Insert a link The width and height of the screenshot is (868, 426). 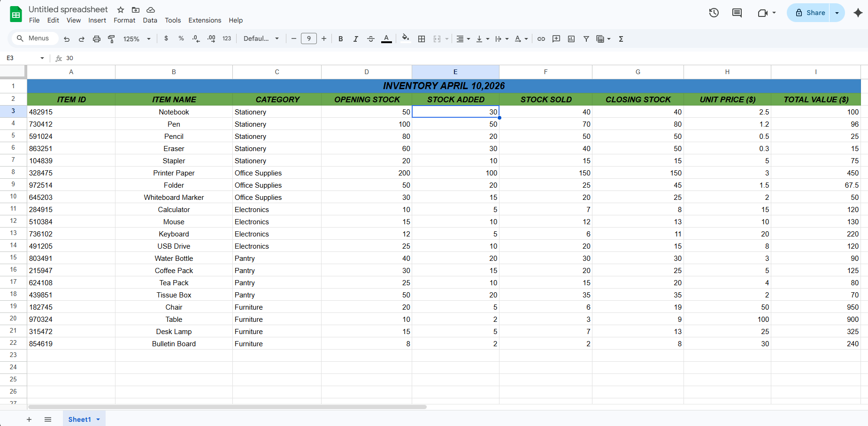click(x=541, y=39)
